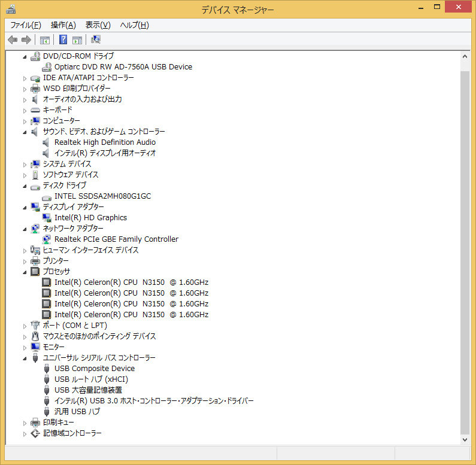Collapse the DVD/CD-ROM ドライブ node
The height and width of the screenshot is (465, 476).
pos(25,57)
